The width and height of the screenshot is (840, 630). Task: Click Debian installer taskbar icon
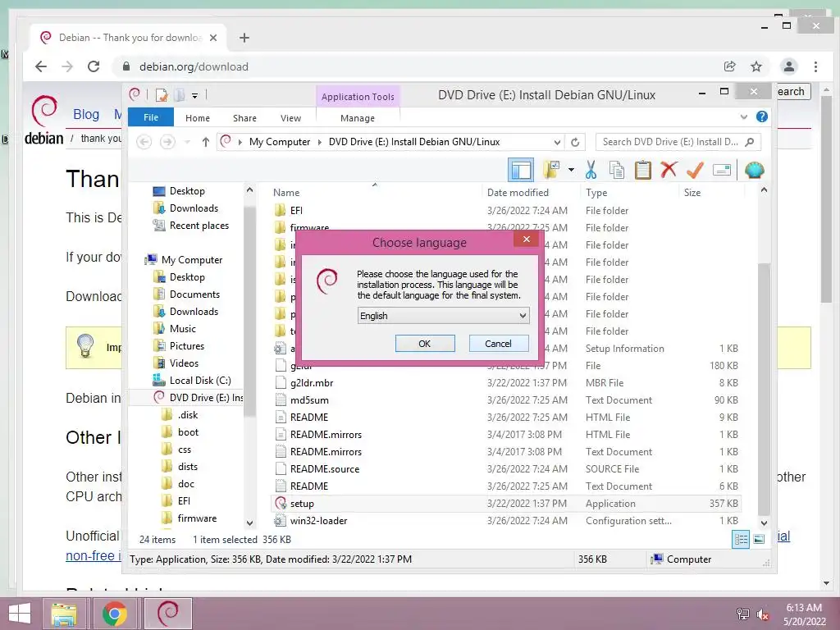168,614
